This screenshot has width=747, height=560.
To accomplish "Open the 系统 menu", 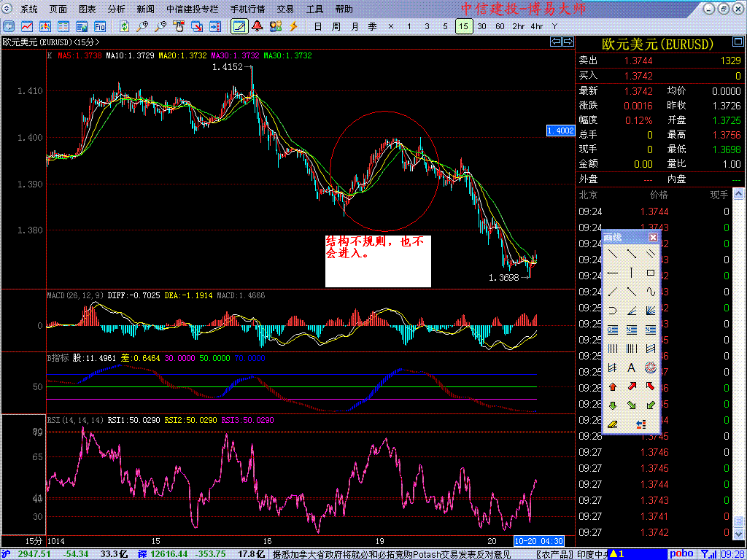I will (29, 9).
